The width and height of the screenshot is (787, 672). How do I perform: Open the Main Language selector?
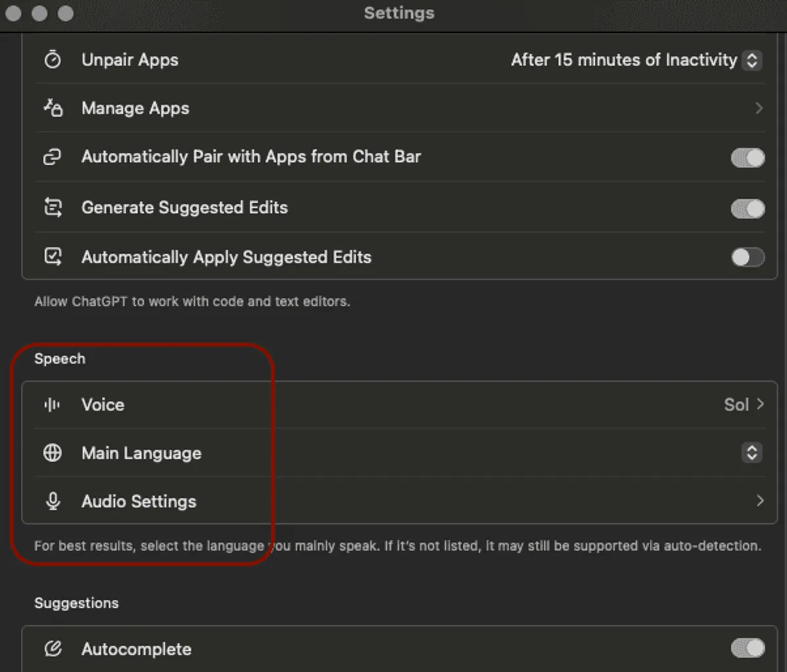(752, 452)
